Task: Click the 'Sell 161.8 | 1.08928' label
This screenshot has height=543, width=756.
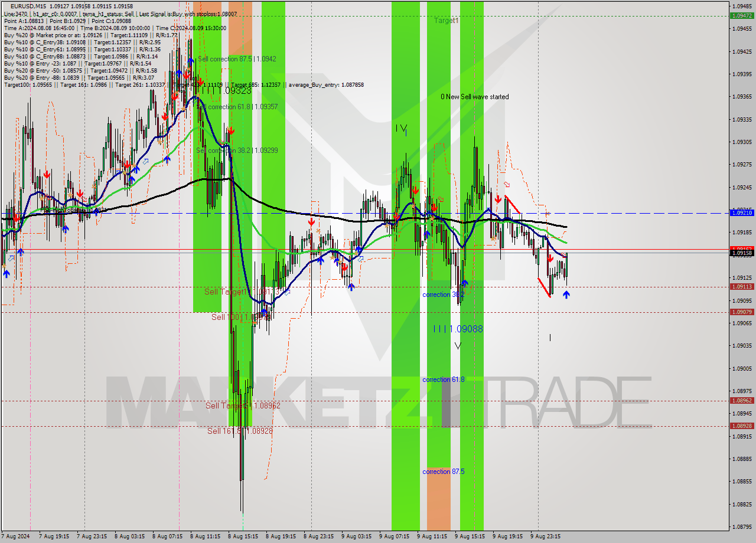Action: point(240,431)
